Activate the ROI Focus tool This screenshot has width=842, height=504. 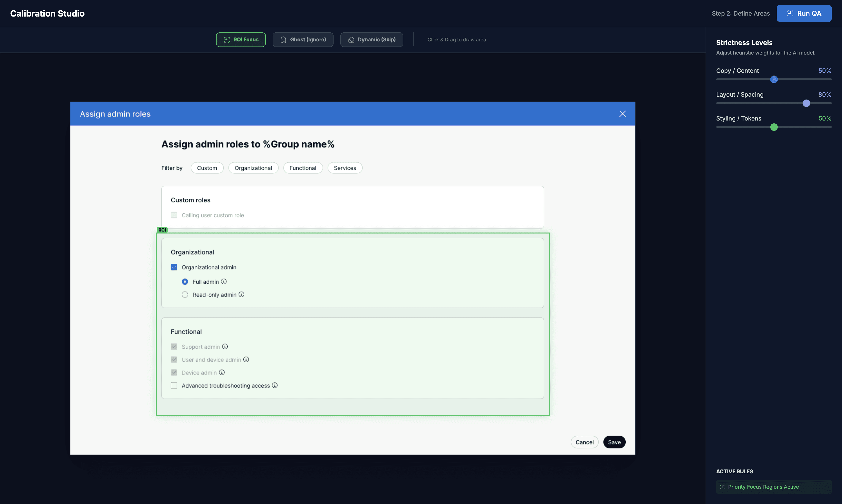[240, 39]
